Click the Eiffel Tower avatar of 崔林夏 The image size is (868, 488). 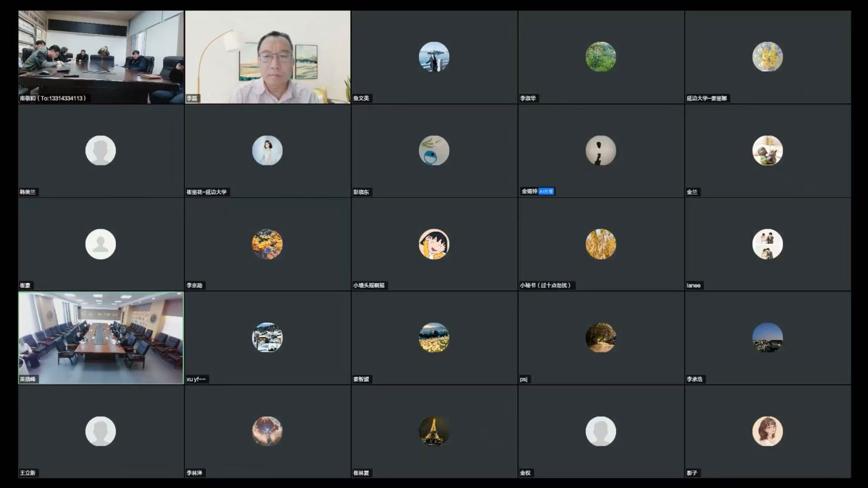[x=434, y=431]
